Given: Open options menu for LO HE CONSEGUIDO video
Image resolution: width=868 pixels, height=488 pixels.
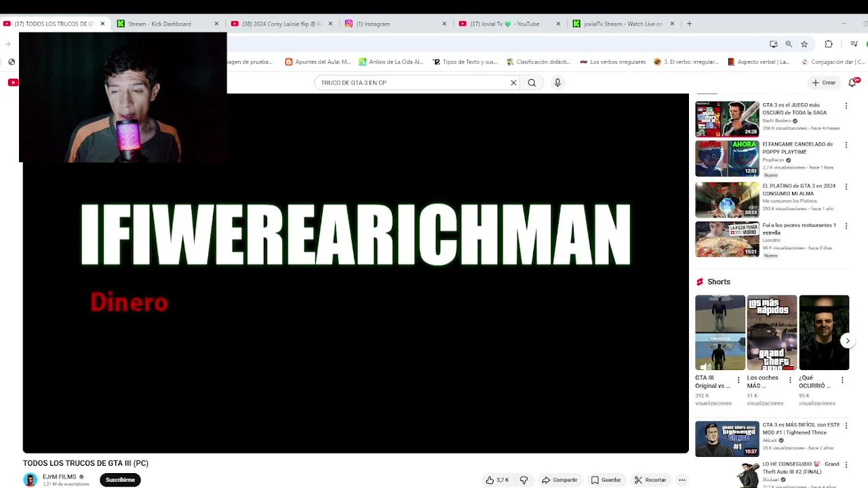Looking at the screenshot, I should [846, 465].
